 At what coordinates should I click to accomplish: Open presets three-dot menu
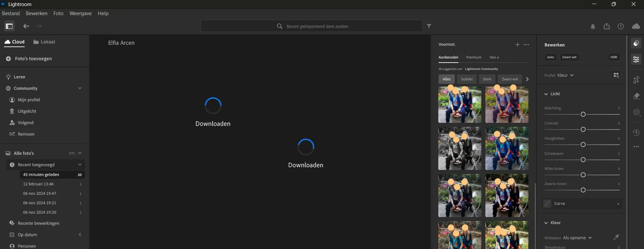point(526,44)
